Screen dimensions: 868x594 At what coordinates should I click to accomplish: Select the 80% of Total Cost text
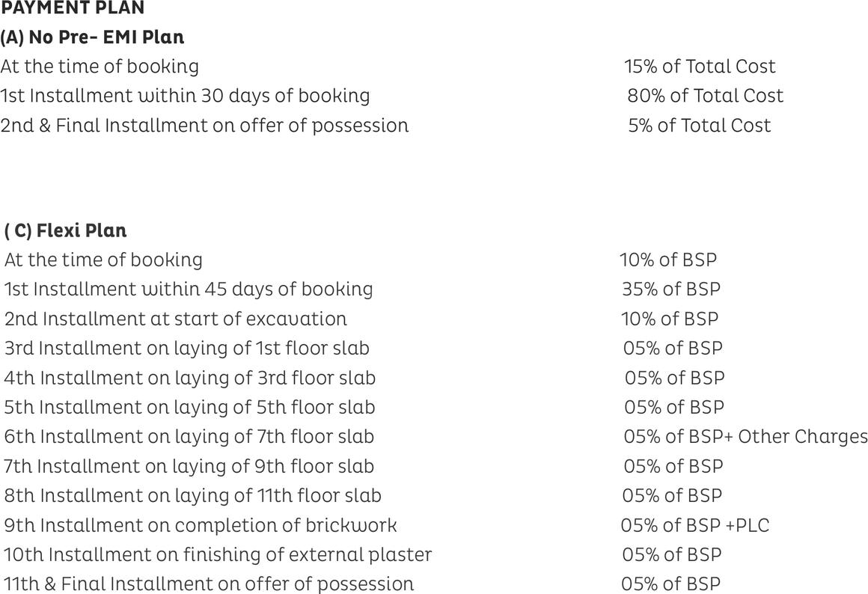705,96
